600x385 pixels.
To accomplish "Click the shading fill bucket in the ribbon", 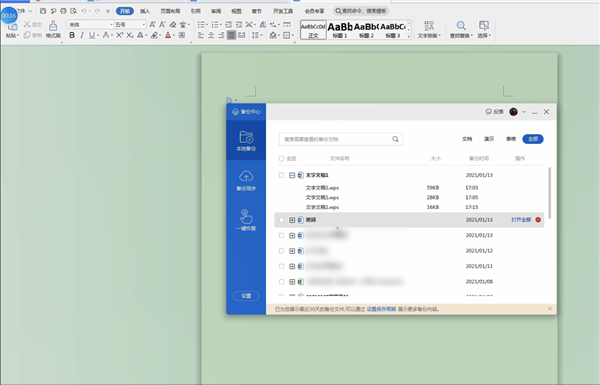I will click(273, 35).
